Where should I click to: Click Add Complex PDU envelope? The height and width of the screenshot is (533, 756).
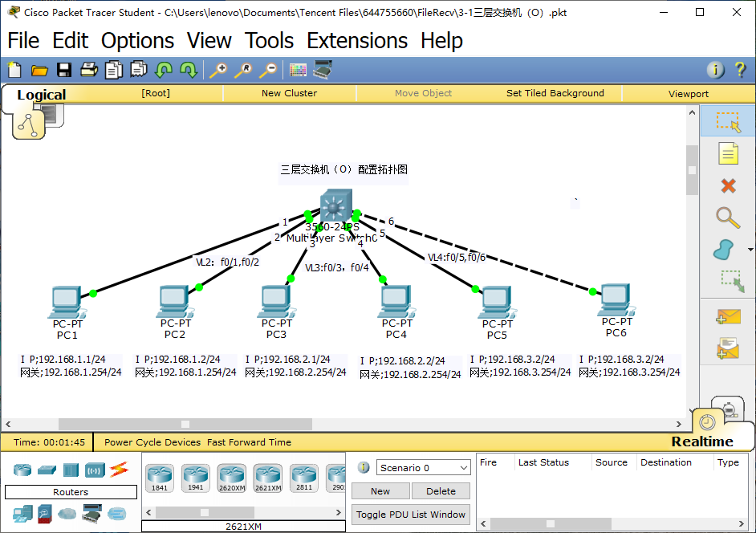728,348
